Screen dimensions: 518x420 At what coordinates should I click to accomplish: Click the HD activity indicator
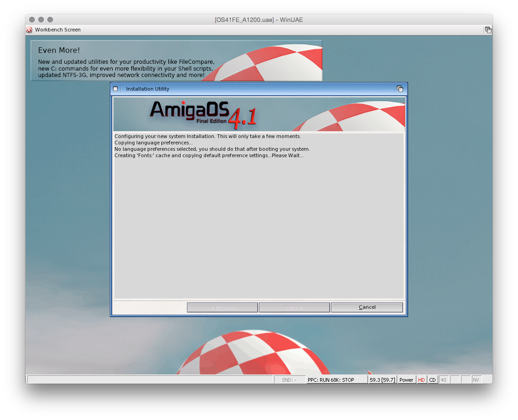pyautogui.click(x=421, y=380)
